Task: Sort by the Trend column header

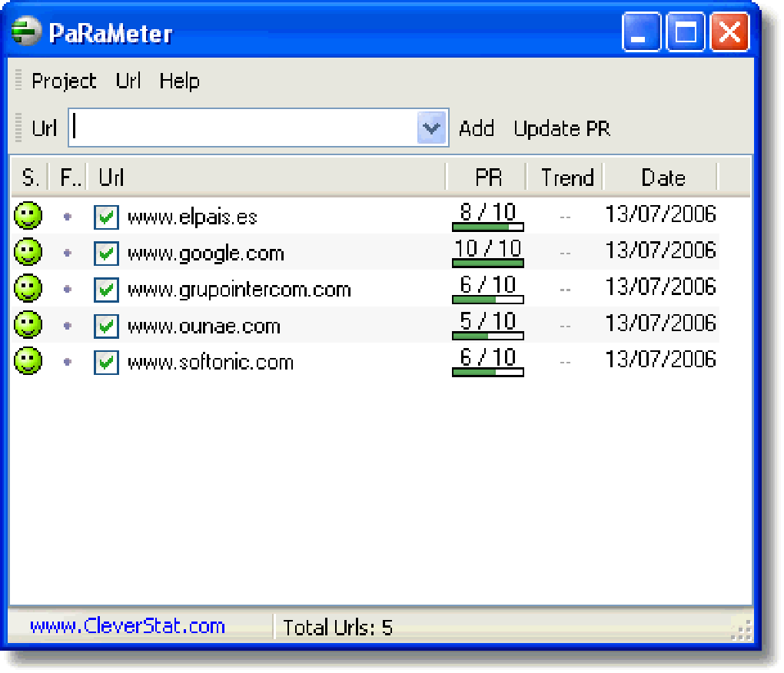Action: point(566,177)
